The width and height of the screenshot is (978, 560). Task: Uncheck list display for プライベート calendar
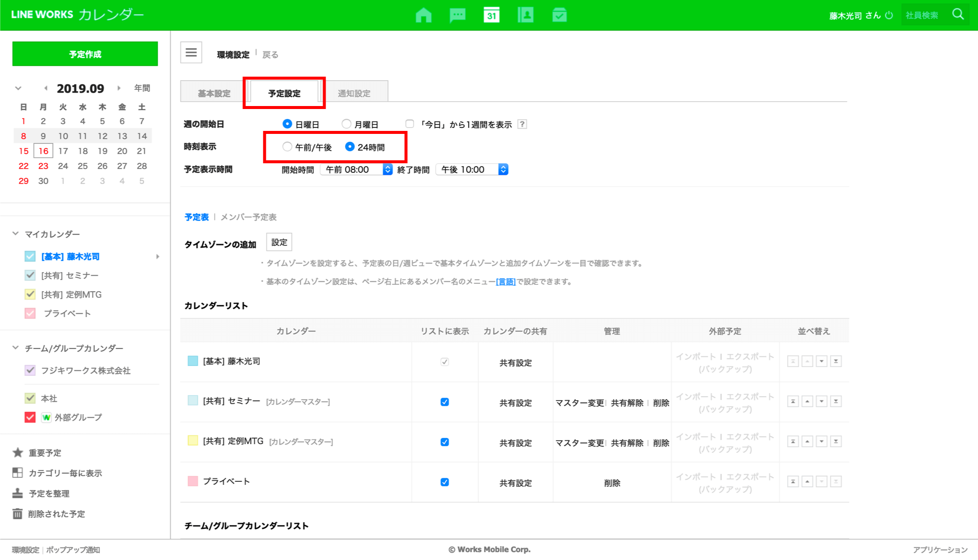point(445,482)
